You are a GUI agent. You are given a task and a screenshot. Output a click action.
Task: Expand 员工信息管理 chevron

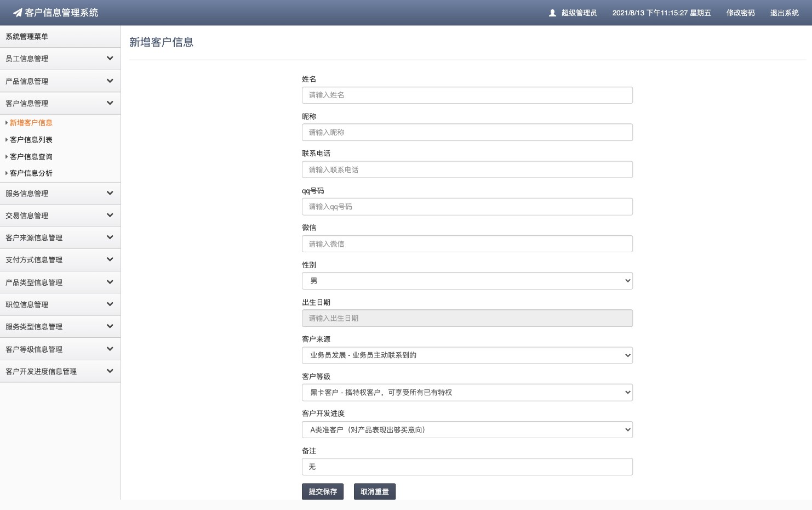point(110,58)
